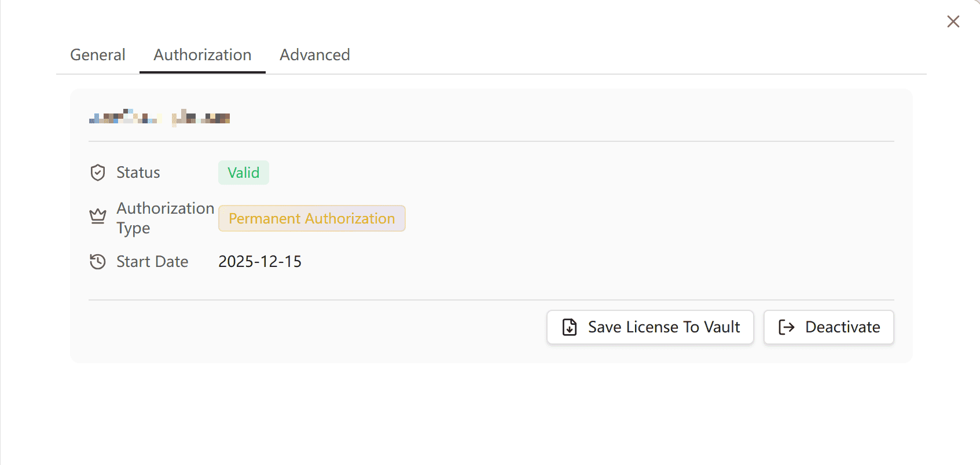Open the Advanced tab
This screenshot has width=980, height=465.
[315, 55]
